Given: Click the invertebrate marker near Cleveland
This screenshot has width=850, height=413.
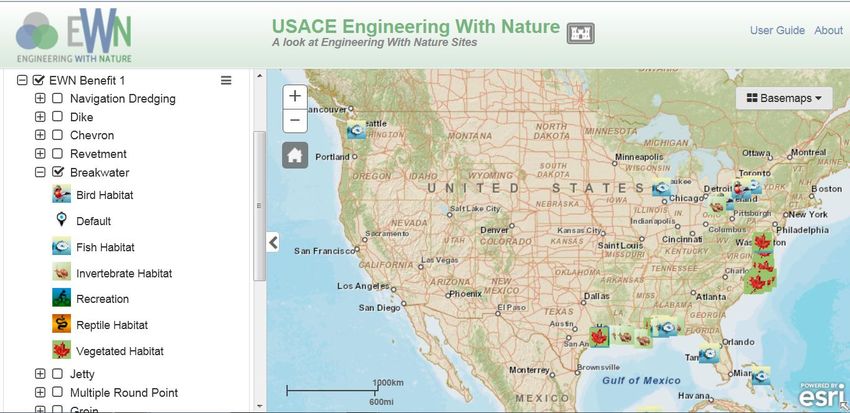Looking at the screenshot, I should click(717, 205).
